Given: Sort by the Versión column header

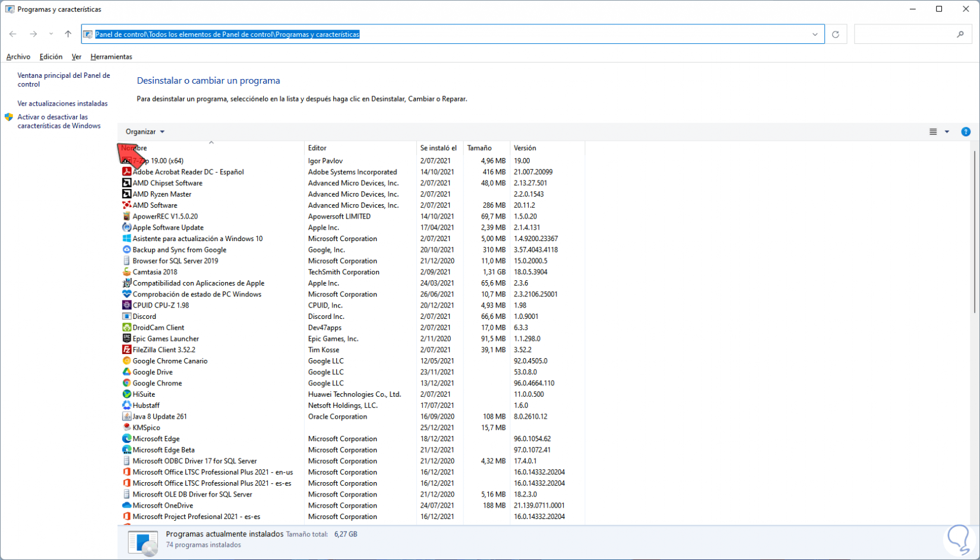Looking at the screenshot, I should pos(548,148).
